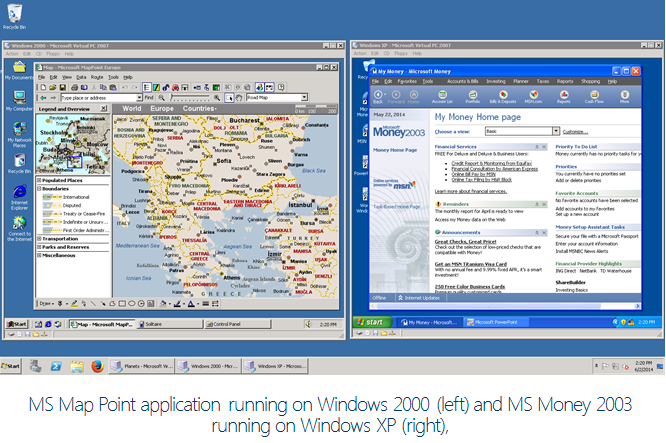The width and height of the screenshot is (666, 443).
Task: Open the Route menu in MapPoint
Action: (97, 77)
